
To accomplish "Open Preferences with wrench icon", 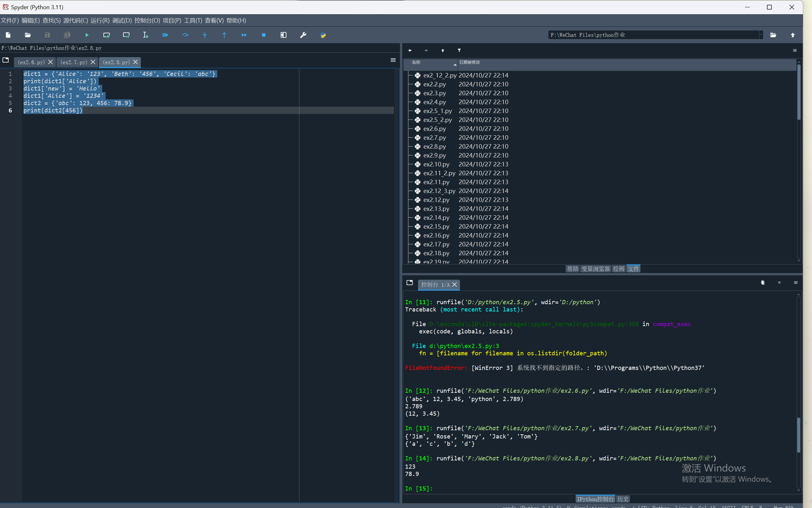I will click(303, 35).
